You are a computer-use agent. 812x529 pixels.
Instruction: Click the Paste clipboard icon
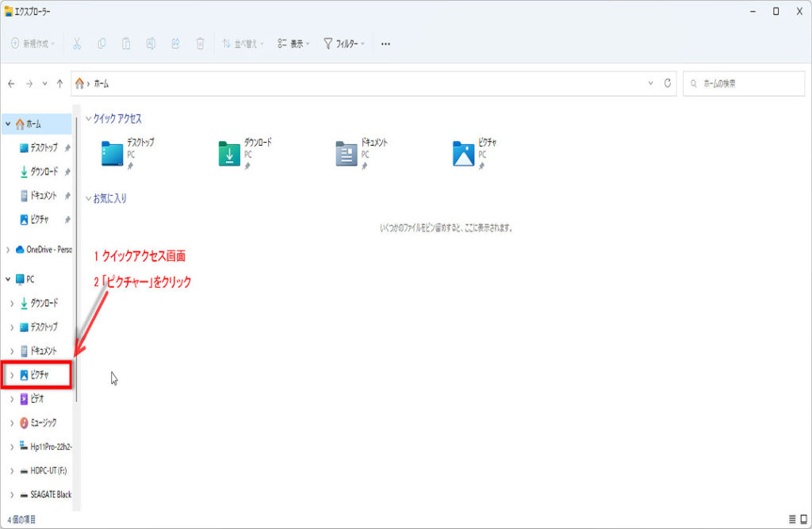coord(126,44)
